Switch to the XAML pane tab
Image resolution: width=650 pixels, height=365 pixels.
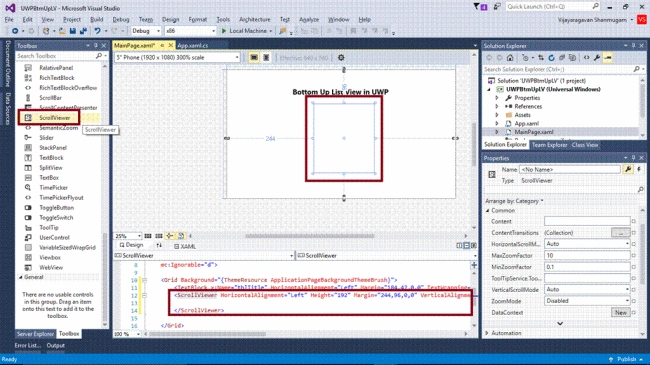[185, 246]
